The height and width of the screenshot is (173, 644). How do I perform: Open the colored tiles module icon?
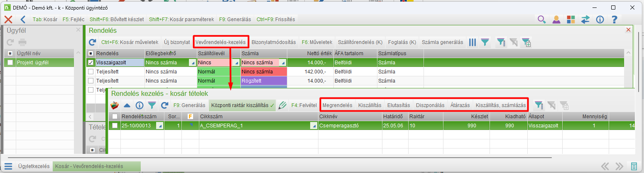pyautogui.click(x=571, y=19)
